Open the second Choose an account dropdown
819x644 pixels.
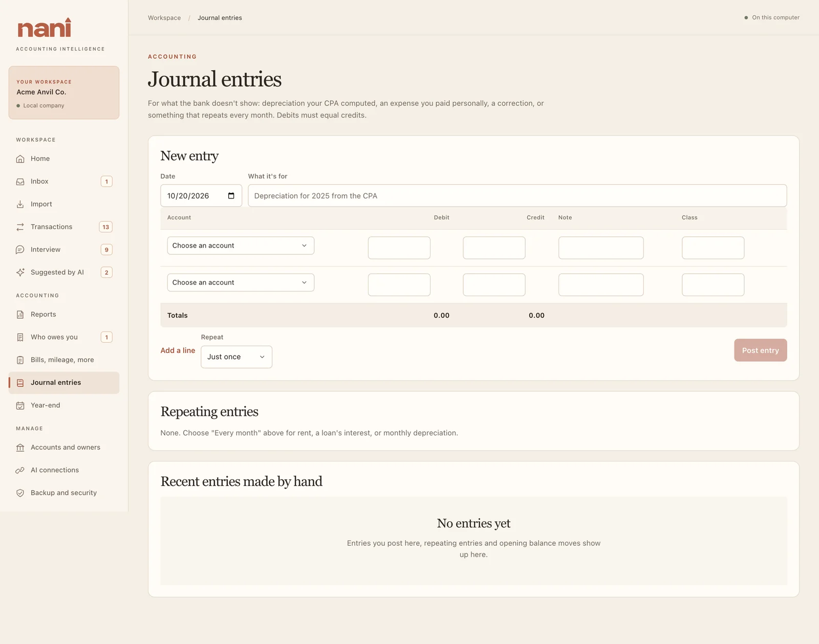(x=241, y=282)
